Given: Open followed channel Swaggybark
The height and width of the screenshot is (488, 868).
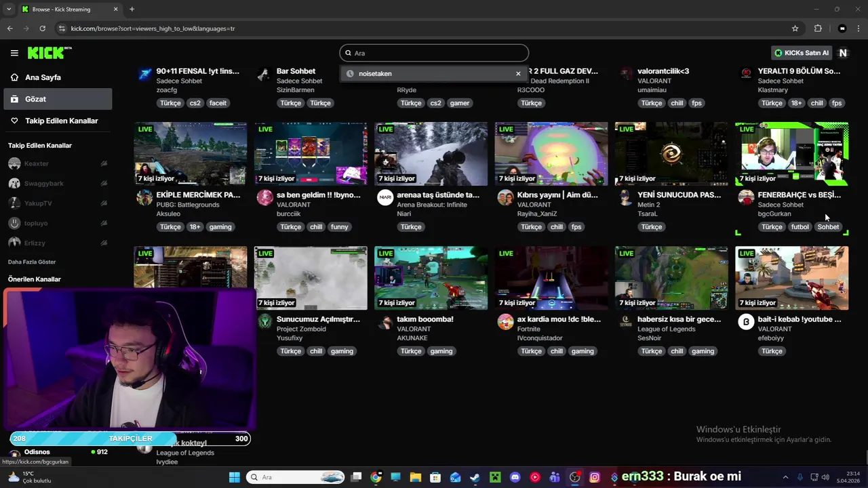Looking at the screenshot, I should pos(44,183).
